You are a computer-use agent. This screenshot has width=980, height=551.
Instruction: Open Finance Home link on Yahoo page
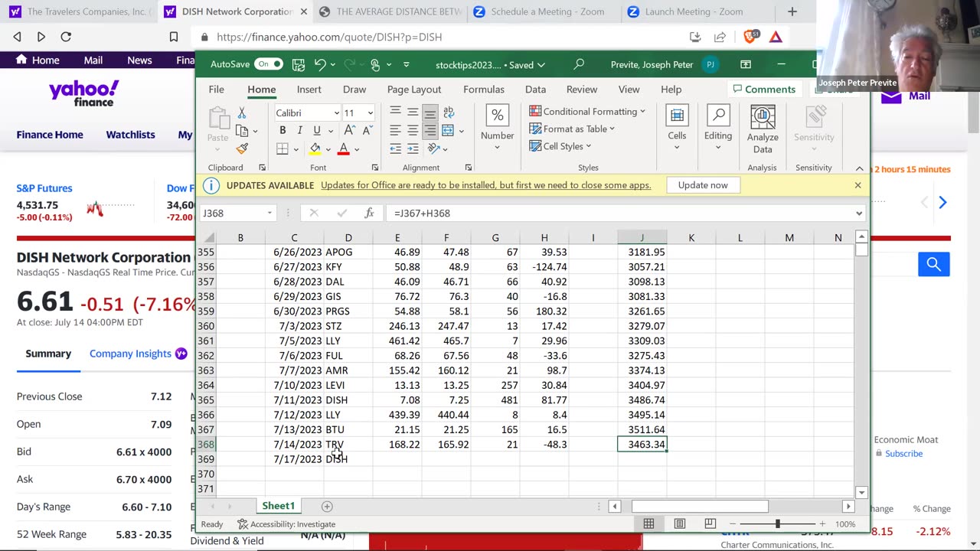pyautogui.click(x=50, y=135)
